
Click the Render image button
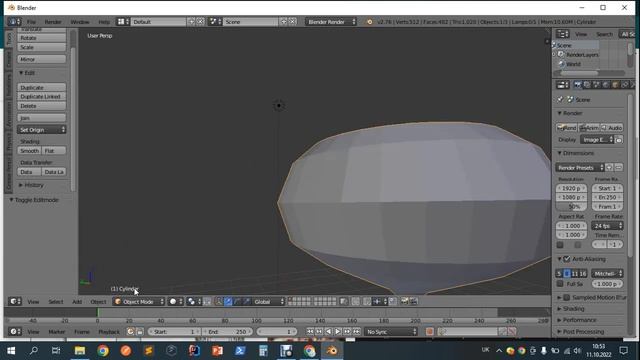tap(567, 128)
